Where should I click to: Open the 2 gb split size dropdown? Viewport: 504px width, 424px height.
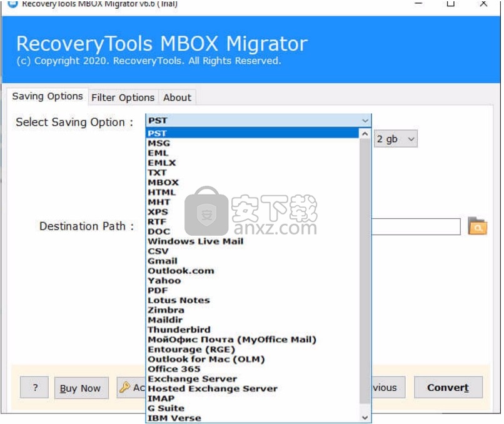pos(396,139)
